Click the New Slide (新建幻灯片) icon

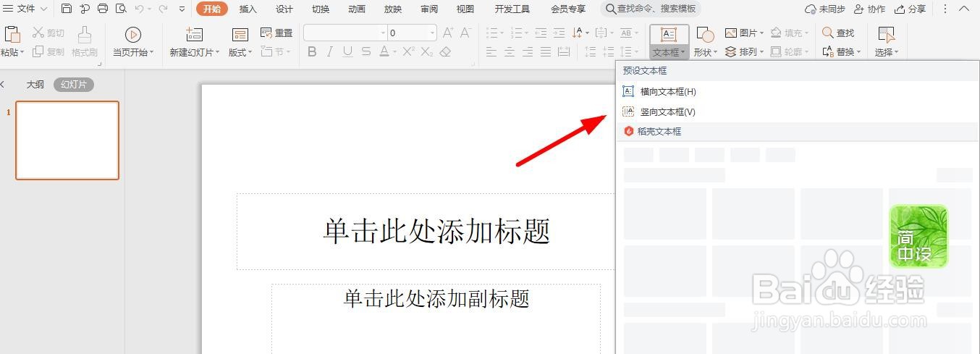click(x=193, y=35)
